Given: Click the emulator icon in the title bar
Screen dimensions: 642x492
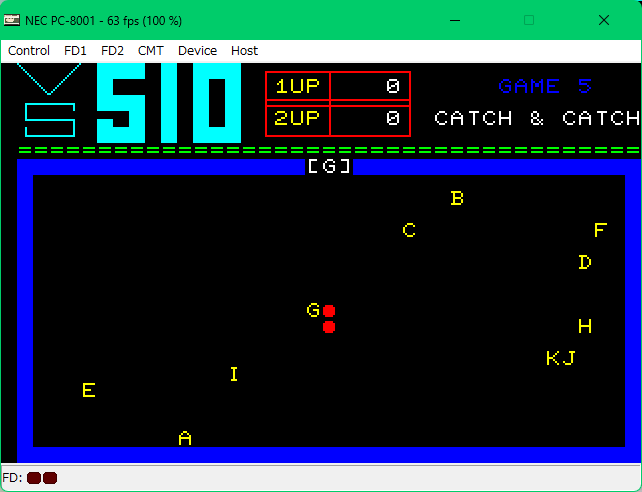Looking at the screenshot, I should [12, 19].
